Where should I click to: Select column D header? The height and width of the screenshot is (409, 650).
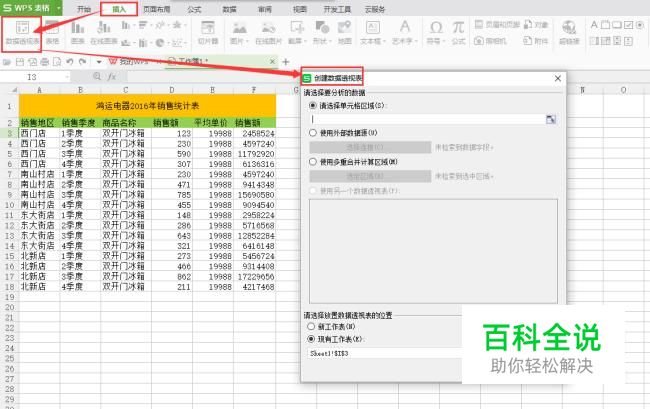tap(172, 90)
